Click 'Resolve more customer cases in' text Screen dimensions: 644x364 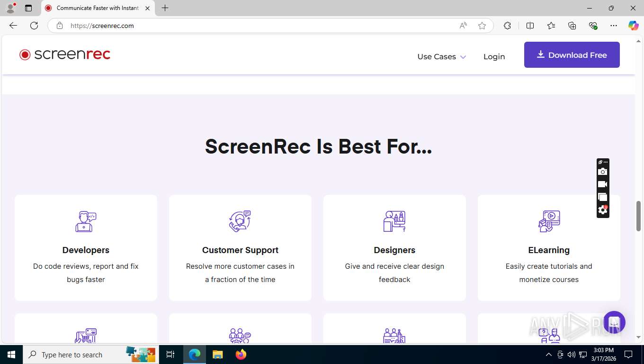(x=240, y=266)
